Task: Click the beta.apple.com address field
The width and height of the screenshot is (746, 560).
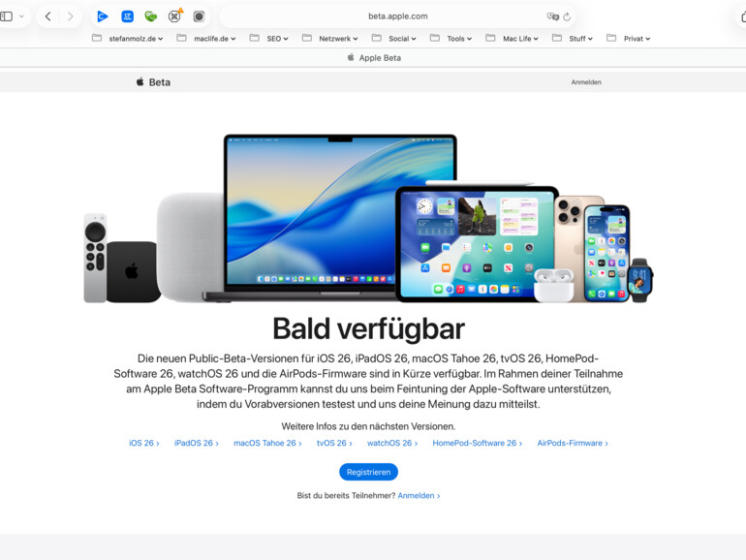Action: 398,16
